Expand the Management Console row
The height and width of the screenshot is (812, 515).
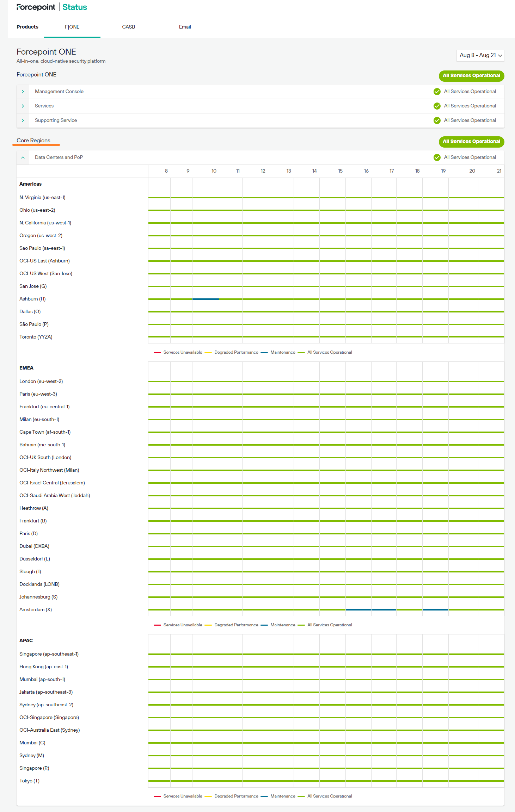(23, 92)
